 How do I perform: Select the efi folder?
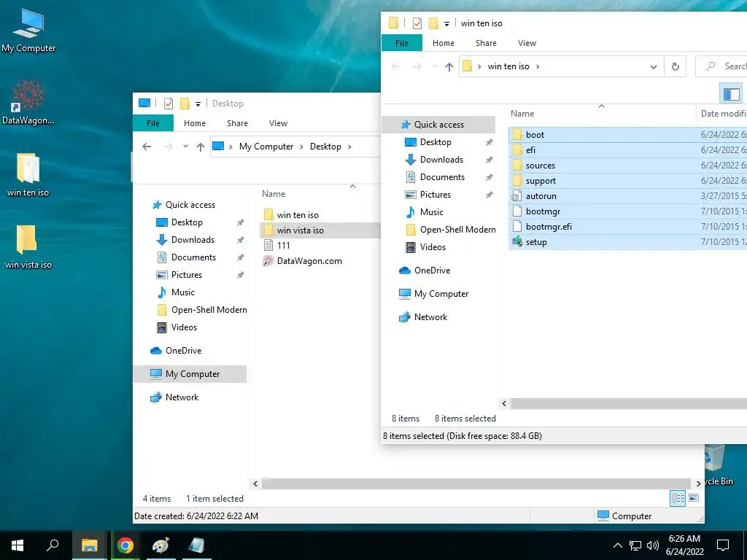627,150
